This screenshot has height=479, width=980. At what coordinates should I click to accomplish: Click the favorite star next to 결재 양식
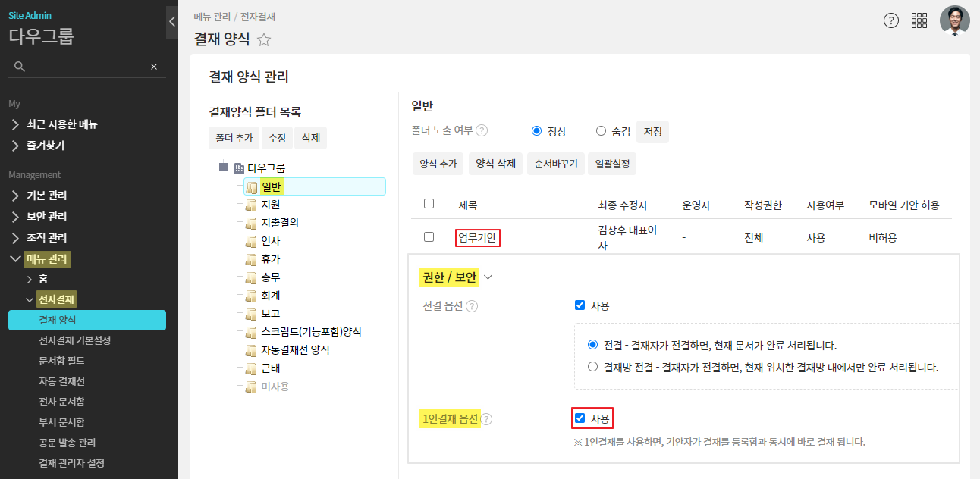[264, 40]
